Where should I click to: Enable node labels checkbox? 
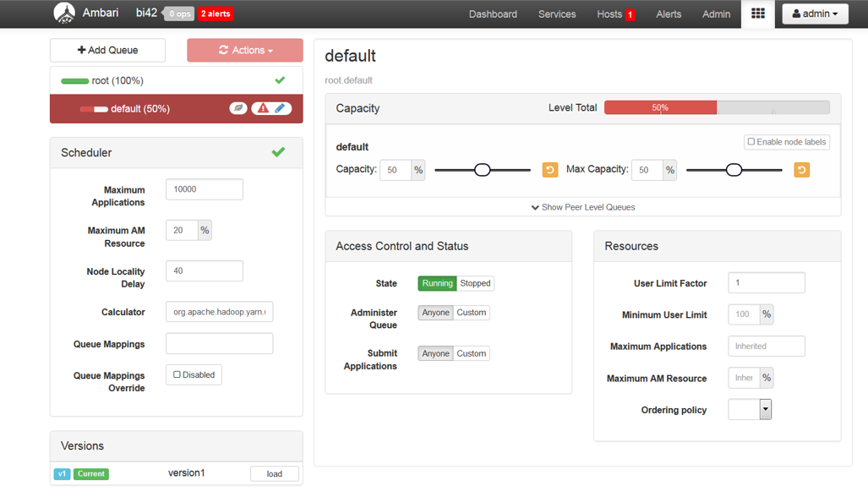[x=751, y=141]
